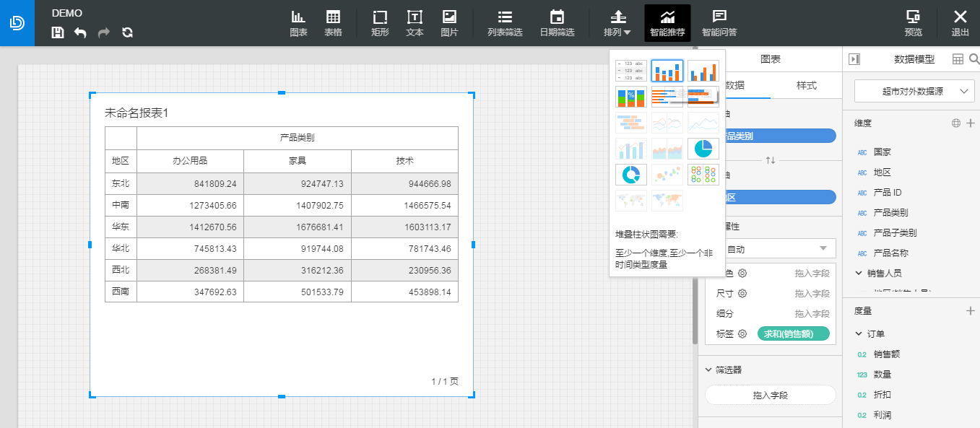
Task: Open the 排列 arrange dropdown
Action: tap(618, 23)
